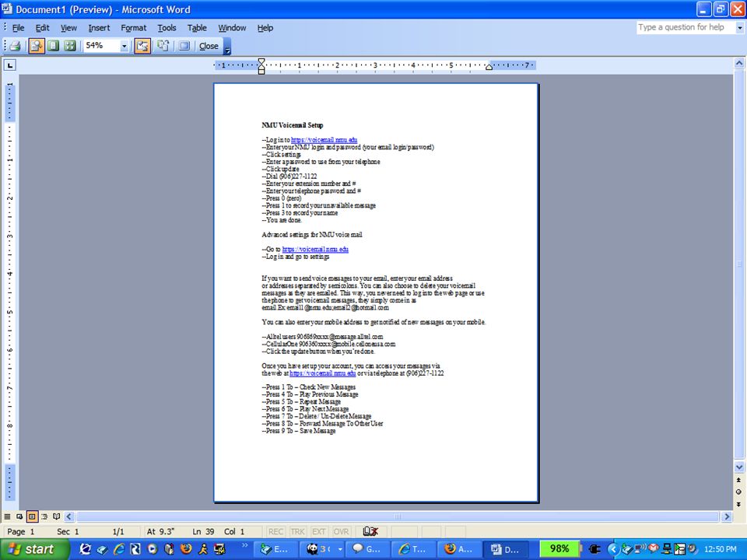Click the first voicemail.nmu.edu hyperlink
Viewport: 747px width, 560px height.
[x=324, y=139]
